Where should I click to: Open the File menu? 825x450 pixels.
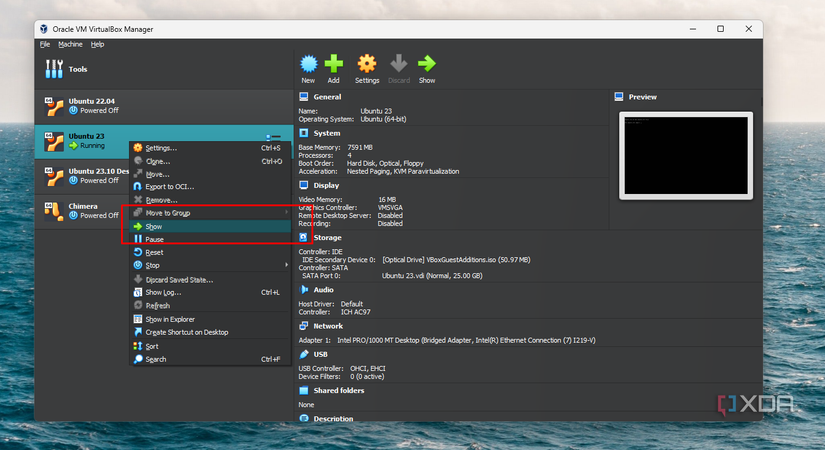45,44
